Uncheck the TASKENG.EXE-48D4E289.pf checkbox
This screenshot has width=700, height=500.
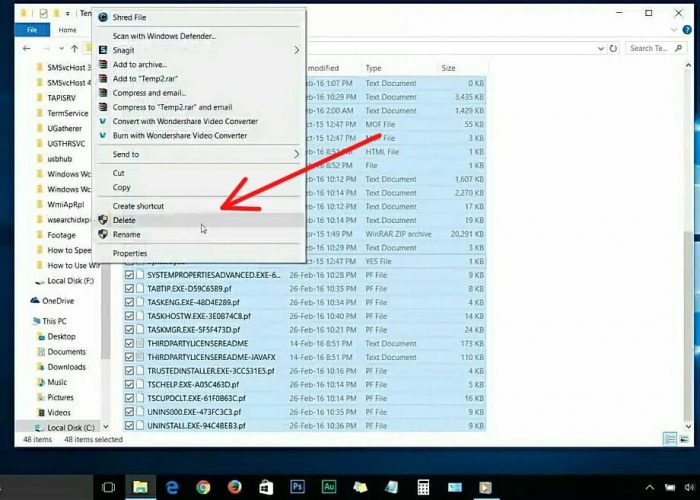tap(129, 302)
